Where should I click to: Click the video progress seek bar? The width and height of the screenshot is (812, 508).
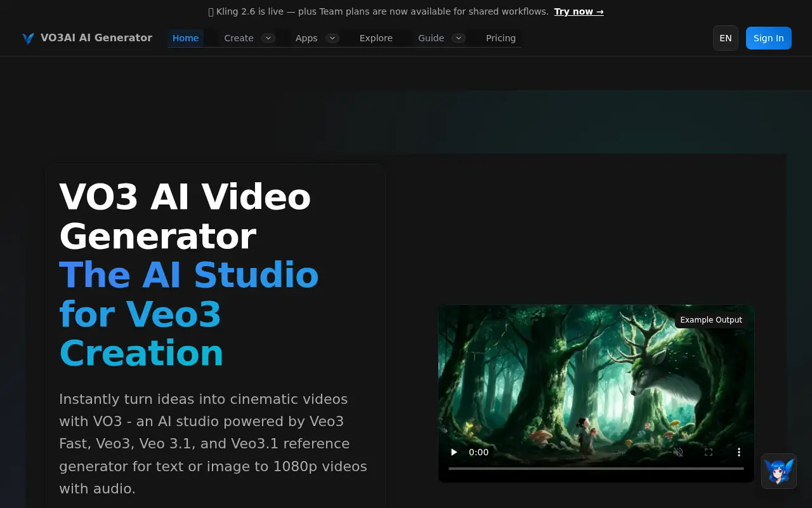[596, 469]
